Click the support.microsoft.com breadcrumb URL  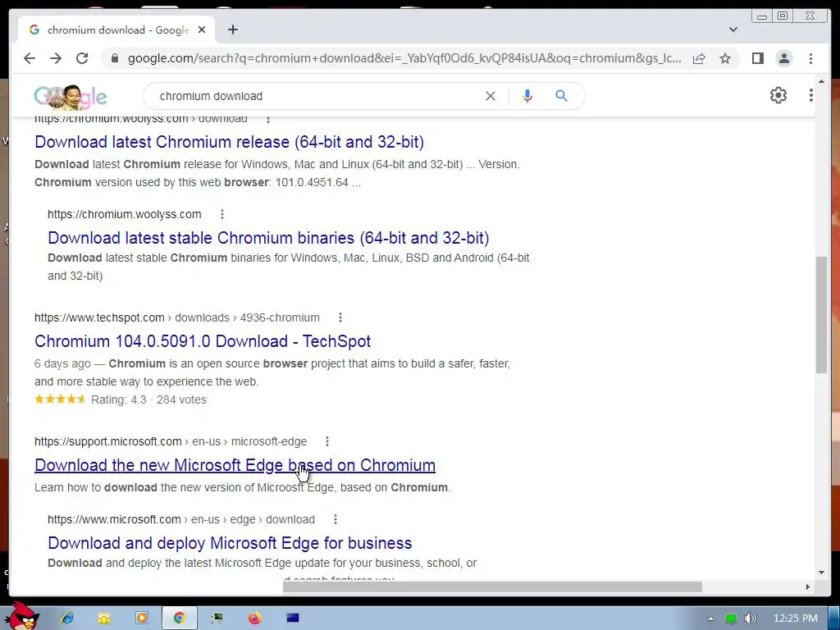171,441
